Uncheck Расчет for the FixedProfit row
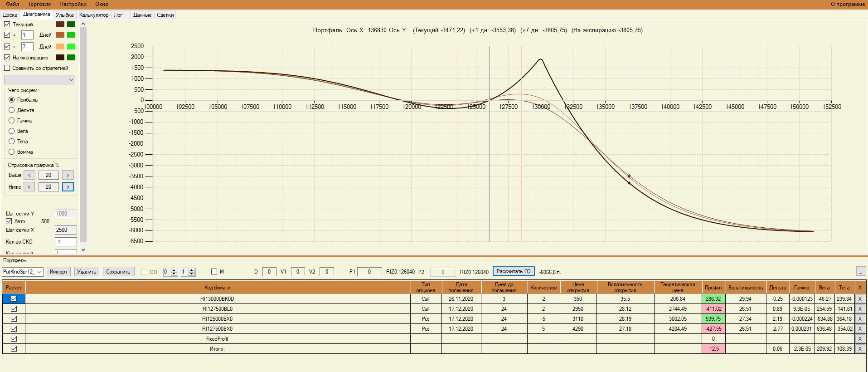Viewport: 868px width, 372px height. pos(14,339)
